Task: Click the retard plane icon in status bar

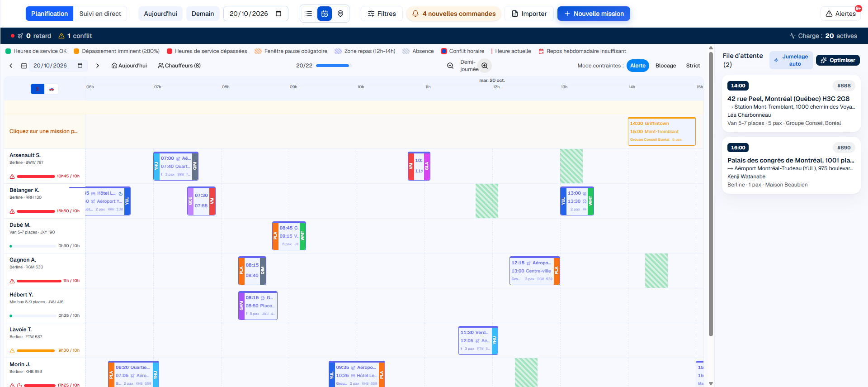Action: click(x=20, y=36)
